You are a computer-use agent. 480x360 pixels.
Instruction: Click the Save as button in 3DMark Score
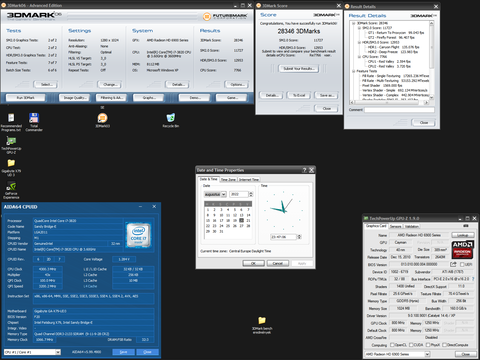(326, 95)
